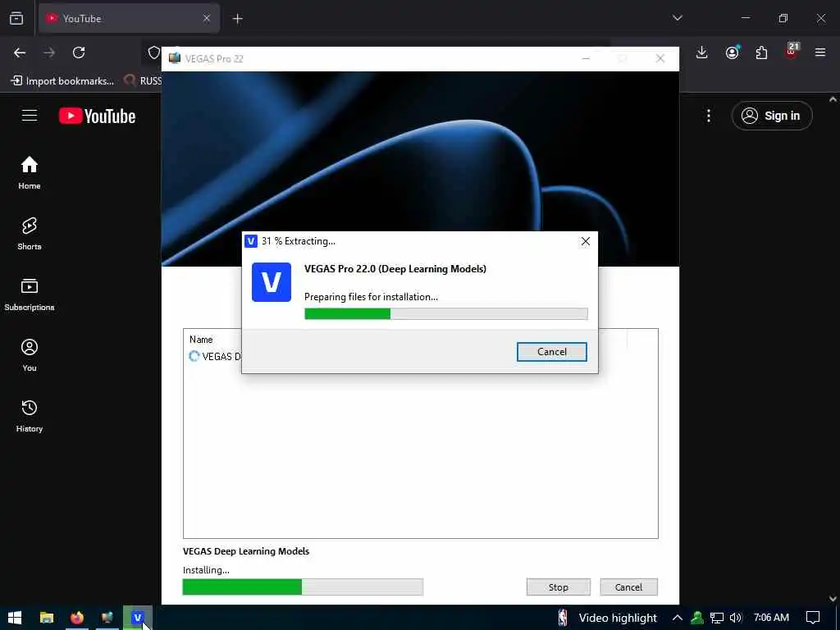Open the setup installer icon in taskbar
This screenshot has width=840, height=630.
pyautogui.click(x=107, y=618)
